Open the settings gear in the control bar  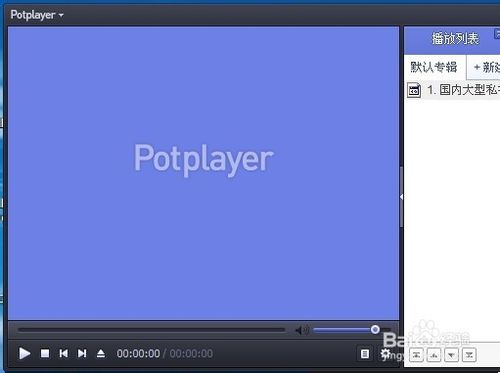click(x=386, y=353)
